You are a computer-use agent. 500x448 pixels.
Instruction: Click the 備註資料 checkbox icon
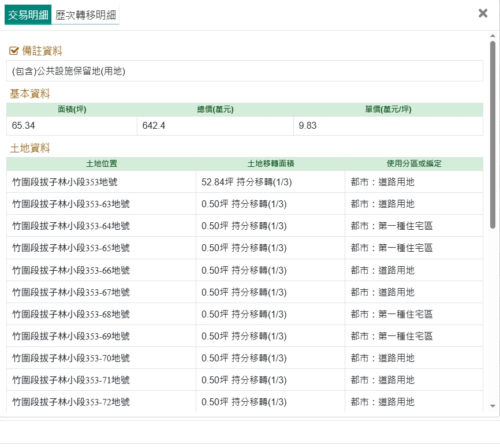(14, 51)
